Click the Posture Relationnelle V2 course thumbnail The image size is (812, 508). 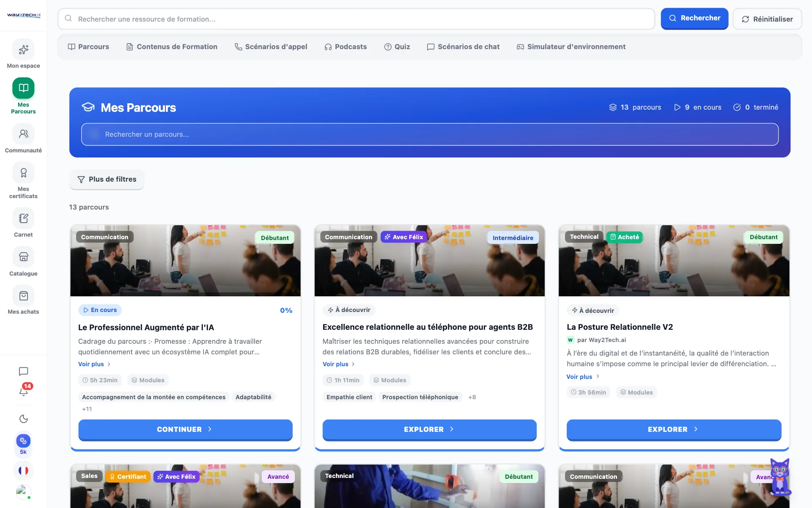pos(674,261)
